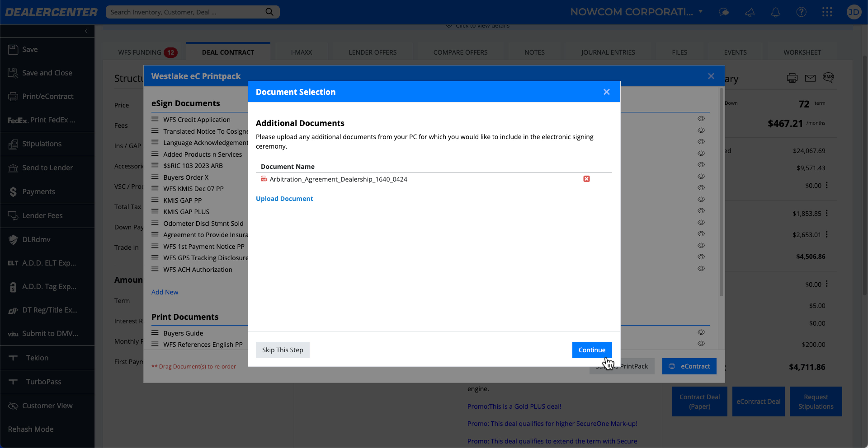Click drag handle for Buyers Guide
868x448 pixels.
click(x=155, y=333)
